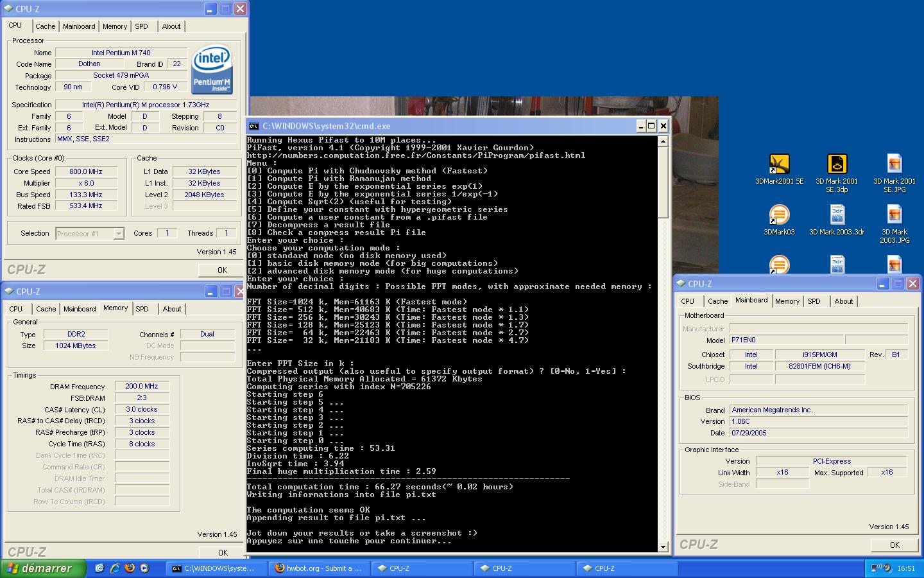Click the cmd window scrollbar up arrow
The width and height of the screenshot is (924, 578).
[663, 141]
